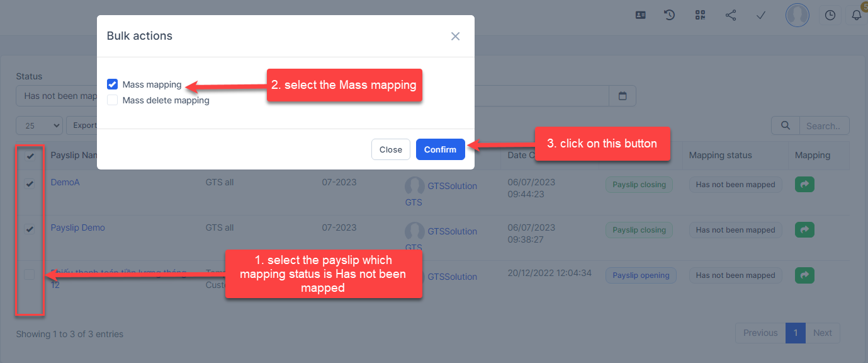The height and width of the screenshot is (363, 868).
Task: Click the Confirm button
Action: (440, 149)
